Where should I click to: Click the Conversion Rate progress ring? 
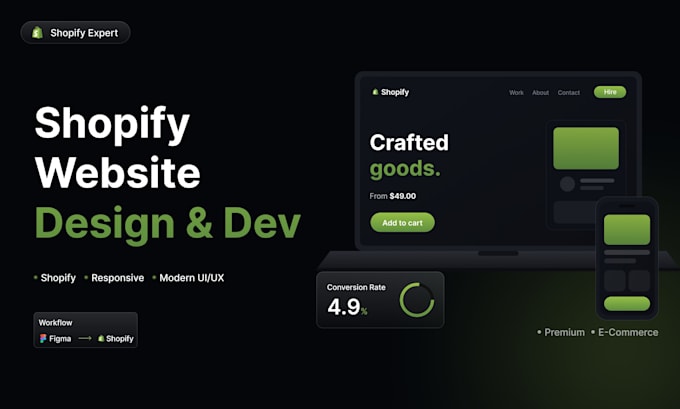tap(417, 300)
